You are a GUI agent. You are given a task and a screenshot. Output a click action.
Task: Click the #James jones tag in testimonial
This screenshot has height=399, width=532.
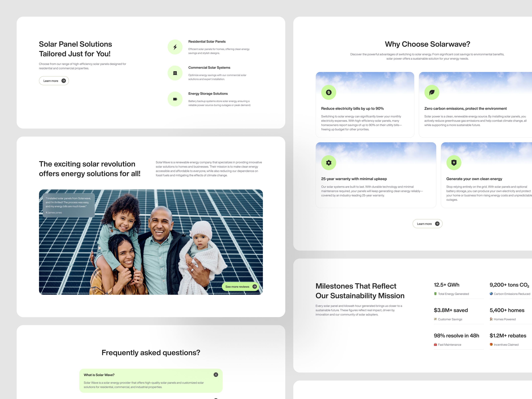pyautogui.click(x=54, y=213)
